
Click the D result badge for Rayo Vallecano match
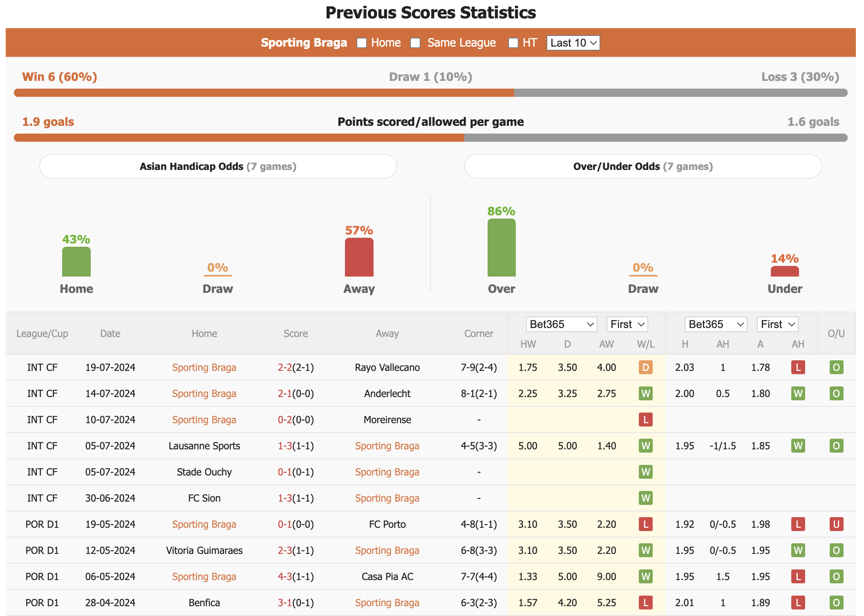(x=646, y=367)
